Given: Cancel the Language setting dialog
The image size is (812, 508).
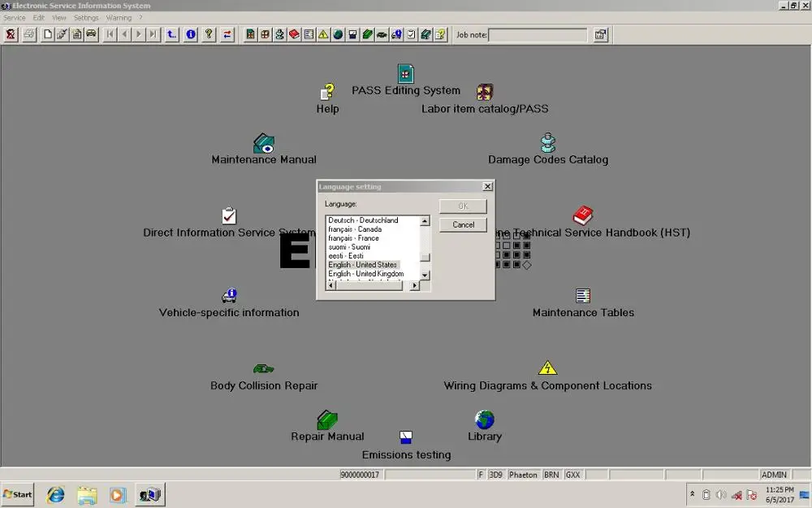Looking at the screenshot, I should click(463, 225).
